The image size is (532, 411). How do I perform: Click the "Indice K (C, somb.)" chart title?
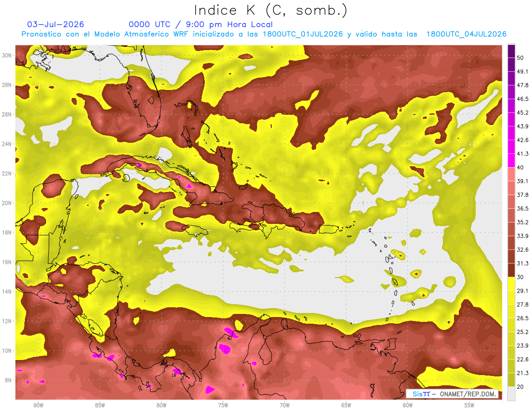pyautogui.click(x=270, y=10)
